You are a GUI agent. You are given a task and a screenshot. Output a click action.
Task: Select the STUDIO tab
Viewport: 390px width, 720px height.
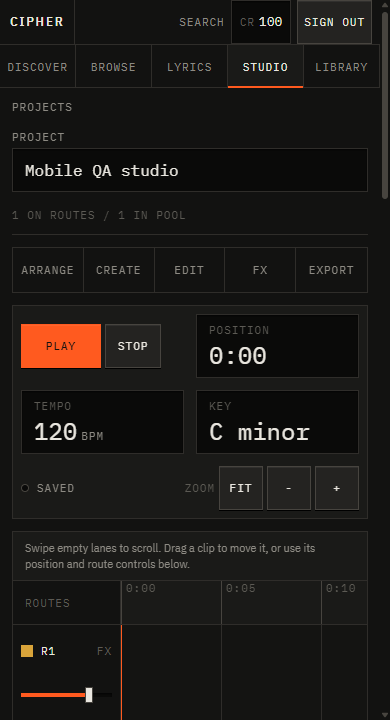point(265,67)
